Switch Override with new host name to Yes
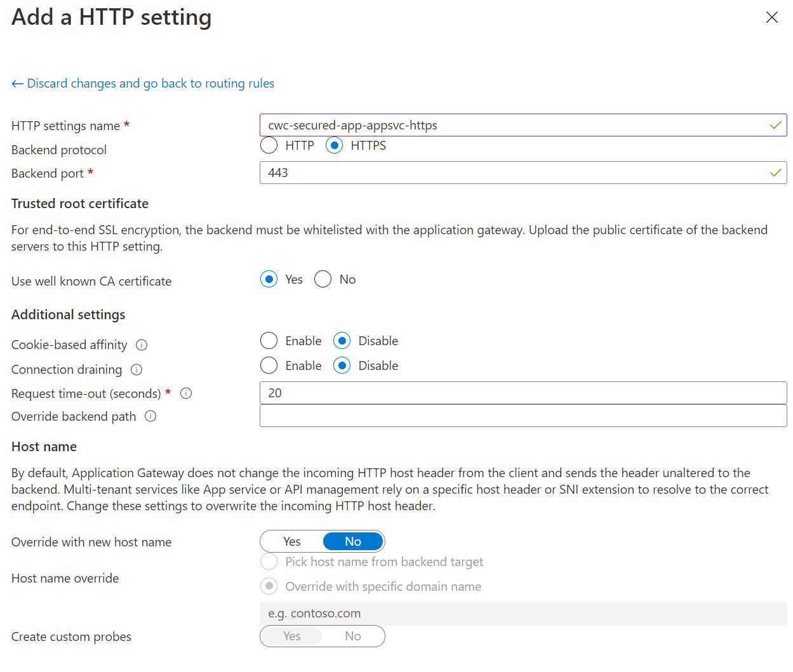Viewport: 793px width, 672px height. point(291,541)
